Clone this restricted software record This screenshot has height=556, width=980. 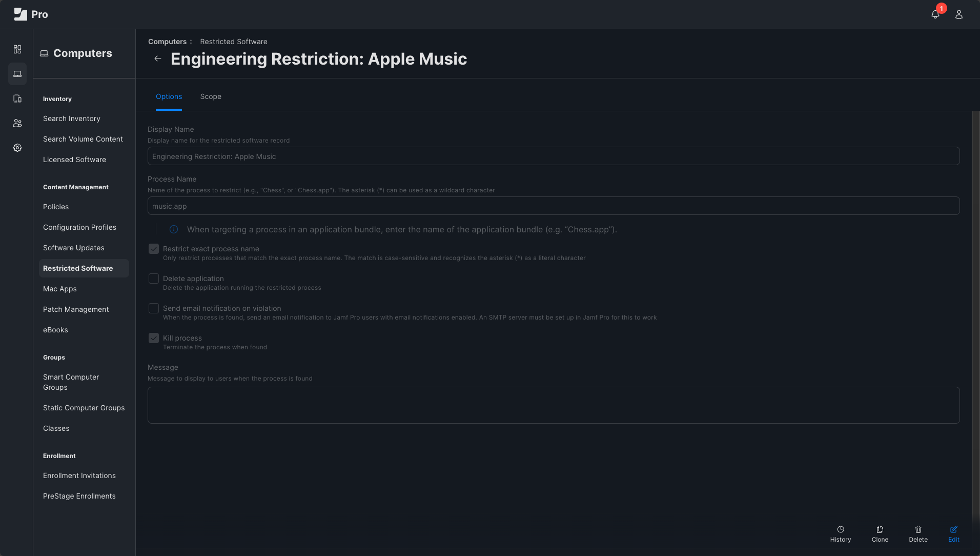(x=880, y=534)
